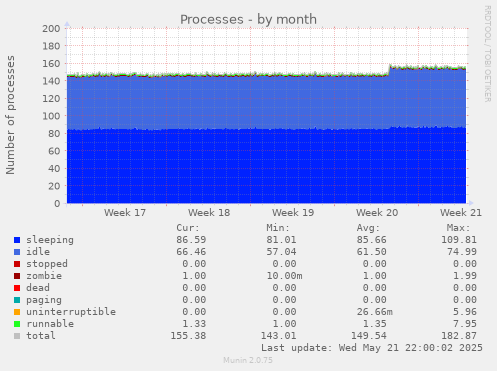Click the sleeping average value 85.66

click(372, 240)
